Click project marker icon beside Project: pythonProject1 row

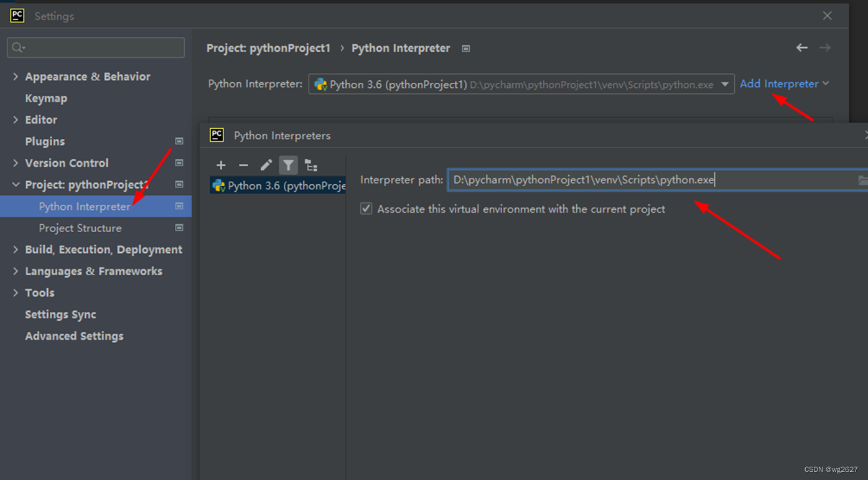[179, 185]
